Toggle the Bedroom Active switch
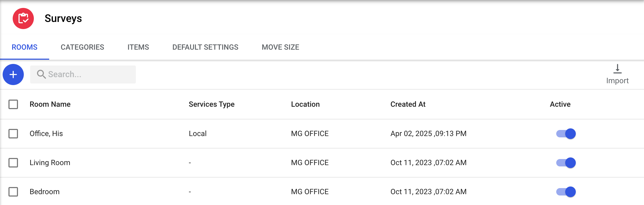This screenshot has width=644, height=205. click(566, 192)
